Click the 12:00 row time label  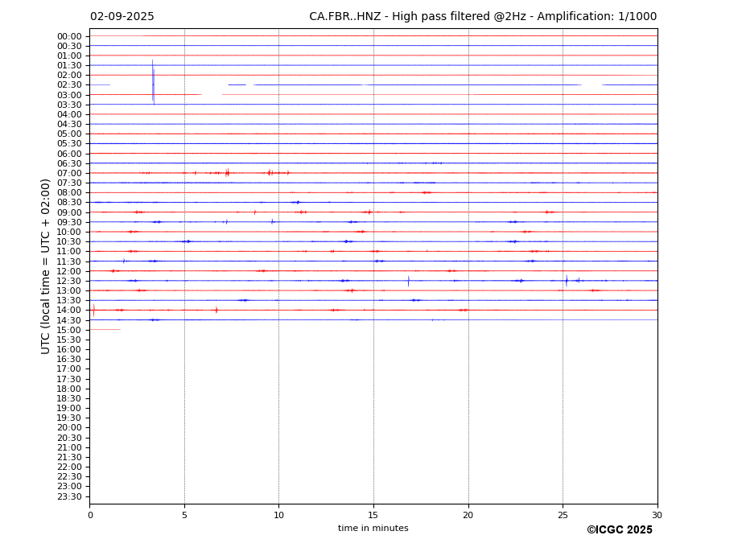click(69, 271)
